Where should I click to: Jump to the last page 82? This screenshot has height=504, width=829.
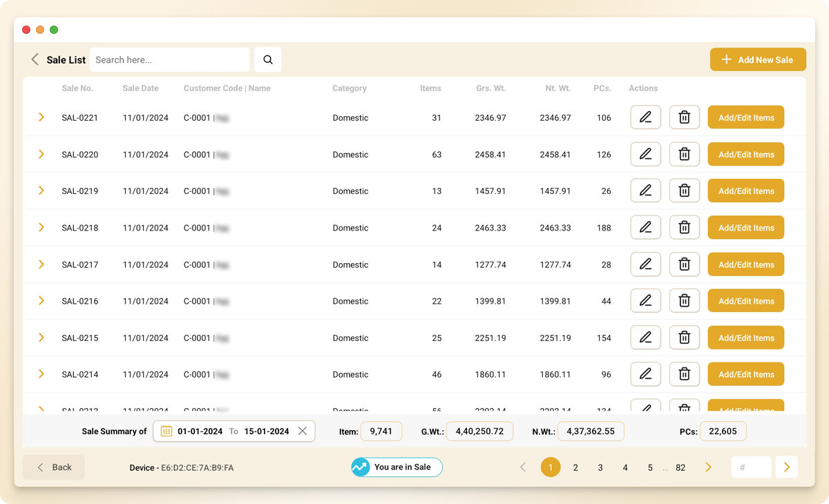(680, 467)
